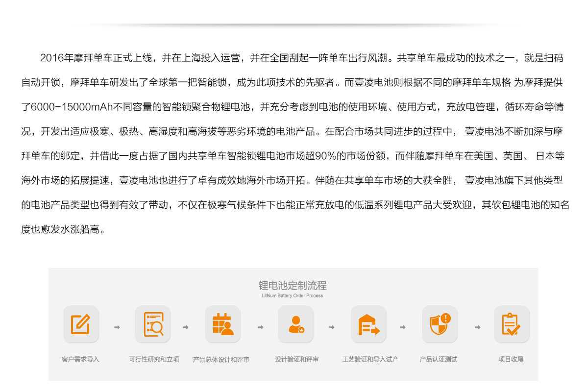This screenshot has height=392, width=587.
Task: Open the process verification warehouse icon
Action: click(x=368, y=324)
